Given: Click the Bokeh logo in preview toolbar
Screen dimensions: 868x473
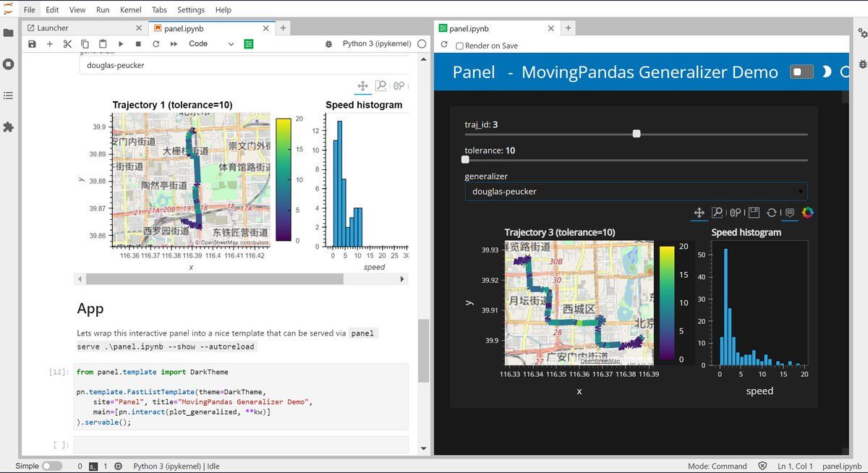Looking at the screenshot, I should coord(808,213).
